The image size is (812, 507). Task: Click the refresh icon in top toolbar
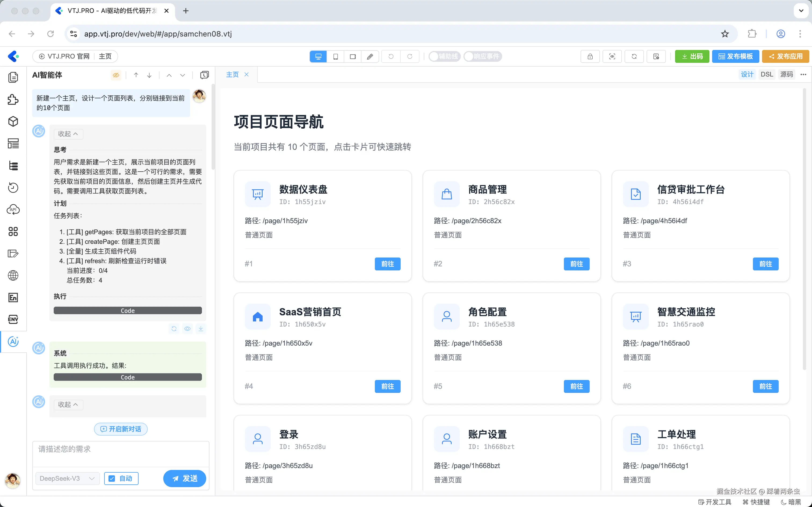[x=634, y=56]
